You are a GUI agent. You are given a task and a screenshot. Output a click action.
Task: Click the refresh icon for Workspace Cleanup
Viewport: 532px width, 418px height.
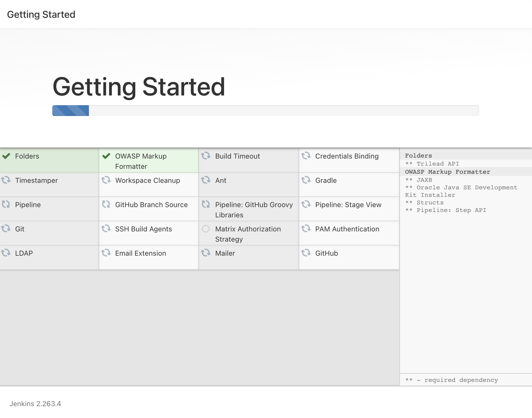pos(106,180)
